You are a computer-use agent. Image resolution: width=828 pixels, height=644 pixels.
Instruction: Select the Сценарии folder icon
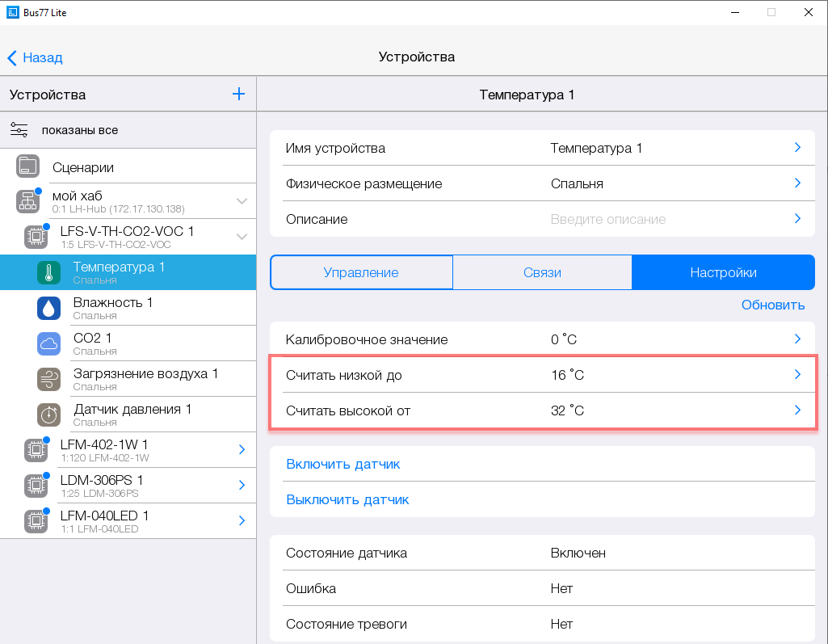coord(28,167)
